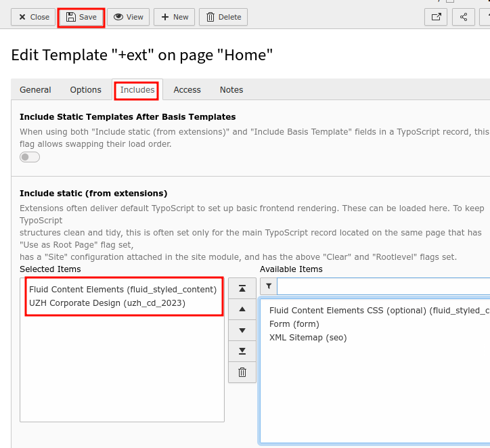This screenshot has height=448, width=490.
Task: Open the Access tab
Action: 187,89
